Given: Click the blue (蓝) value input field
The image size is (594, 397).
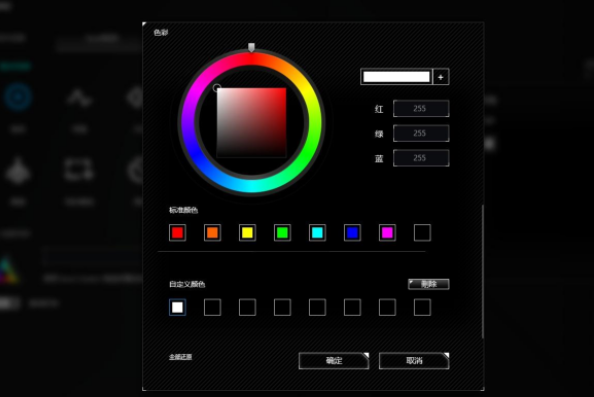Looking at the screenshot, I should 421,158.
